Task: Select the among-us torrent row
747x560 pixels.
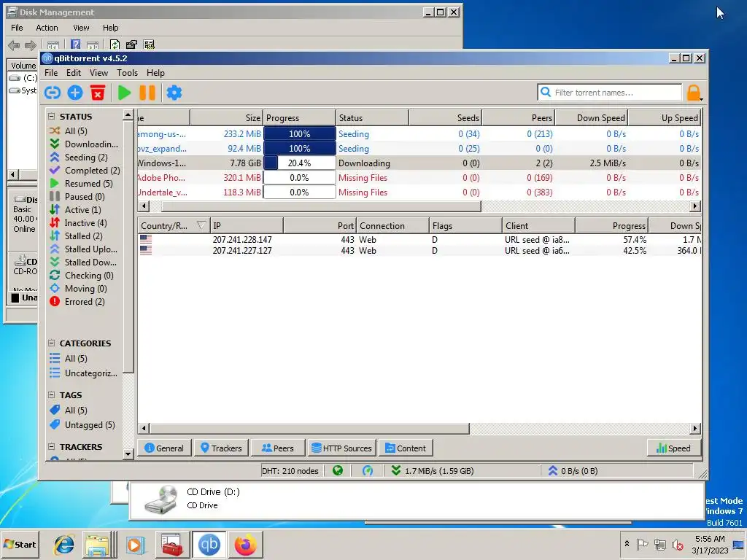Action: (419, 134)
